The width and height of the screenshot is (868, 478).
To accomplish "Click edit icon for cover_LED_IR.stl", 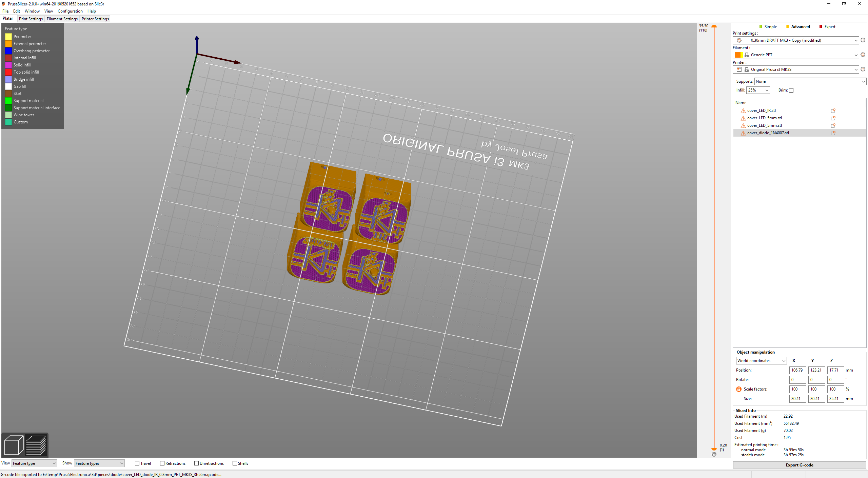I will [x=833, y=111].
